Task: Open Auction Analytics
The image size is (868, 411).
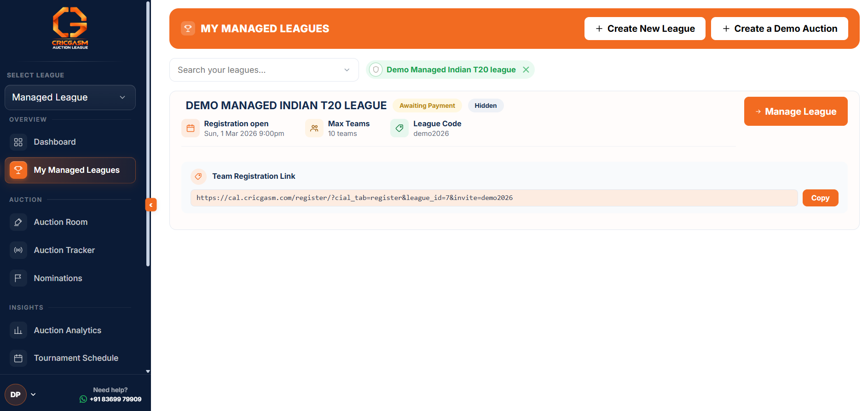Action: point(70,330)
